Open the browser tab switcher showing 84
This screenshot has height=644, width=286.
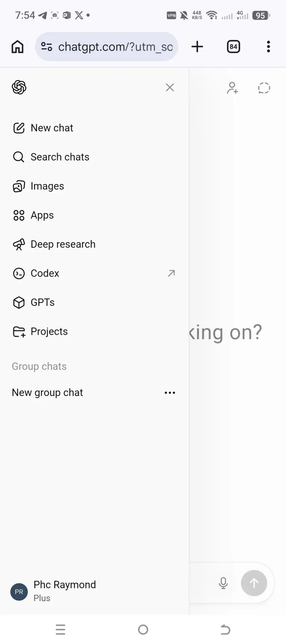pyautogui.click(x=233, y=47)
